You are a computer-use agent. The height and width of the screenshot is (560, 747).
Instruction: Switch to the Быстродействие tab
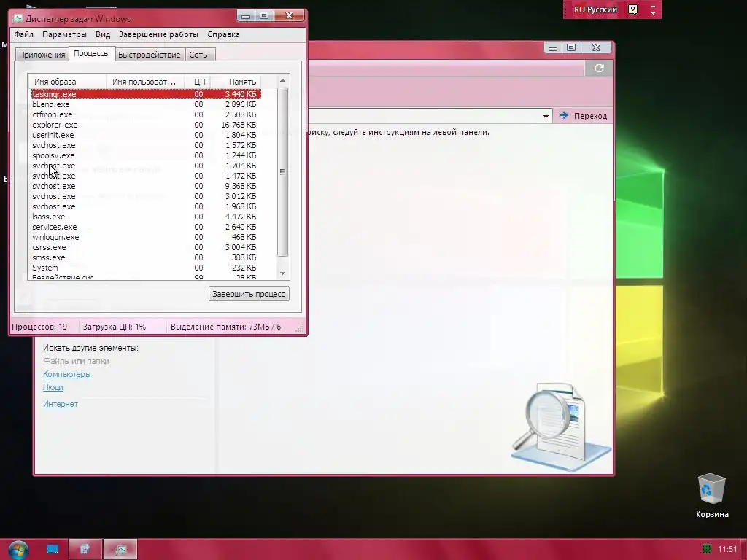pyautogui.click(x=149, y=55)
